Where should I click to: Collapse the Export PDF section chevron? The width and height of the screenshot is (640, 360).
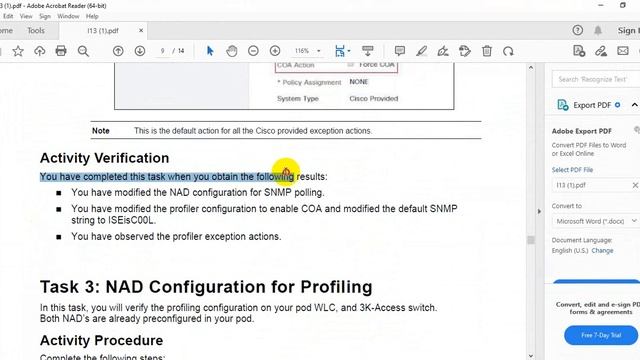click(634, 105)
